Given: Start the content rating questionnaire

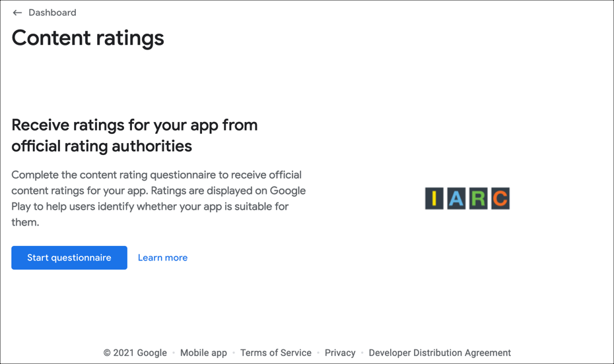Looking at the screenshot, I should 69,258.
